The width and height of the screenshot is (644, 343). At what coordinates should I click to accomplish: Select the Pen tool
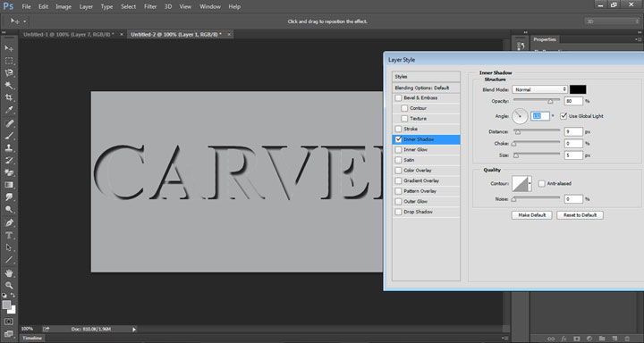(9, 222)
